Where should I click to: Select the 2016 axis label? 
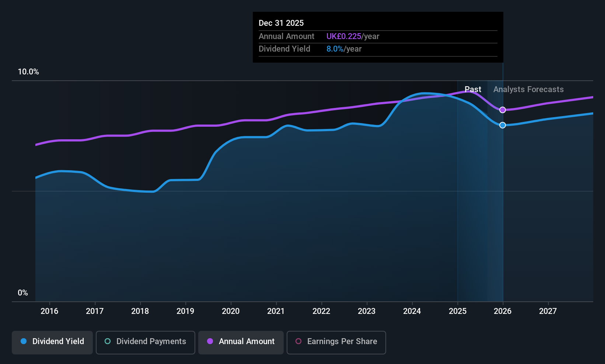50,311
